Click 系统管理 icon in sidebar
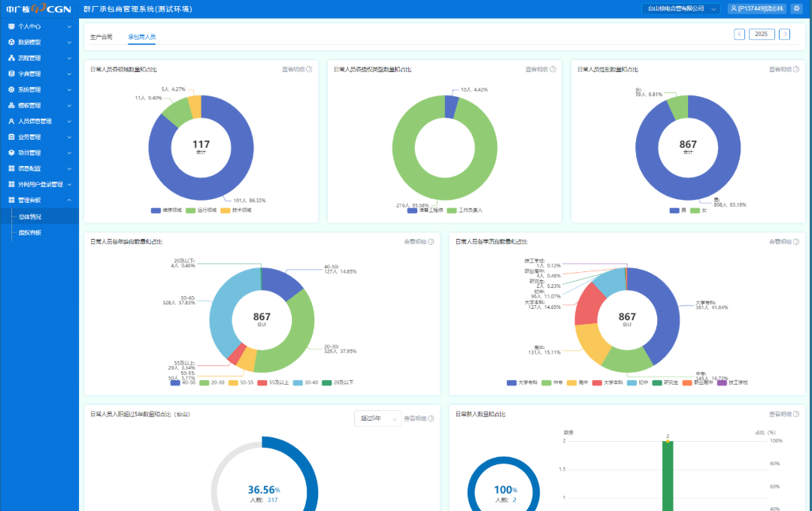 tap(11, 89)
